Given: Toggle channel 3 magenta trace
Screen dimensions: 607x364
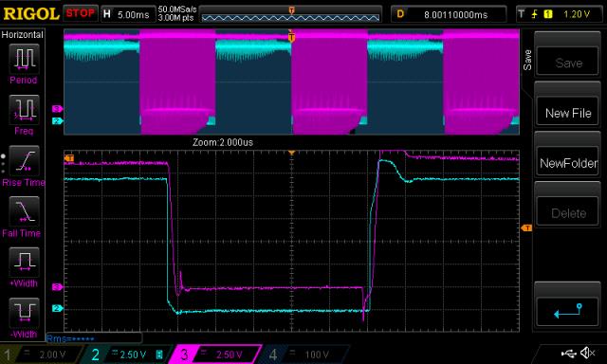Looking at the screenshot, I should click(215, 355).
